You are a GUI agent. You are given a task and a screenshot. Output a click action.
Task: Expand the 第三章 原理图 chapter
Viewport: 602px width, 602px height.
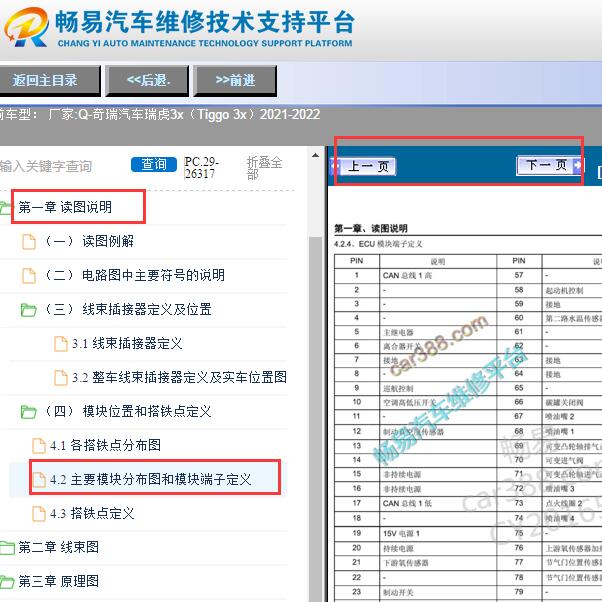(x=58, y=581)
